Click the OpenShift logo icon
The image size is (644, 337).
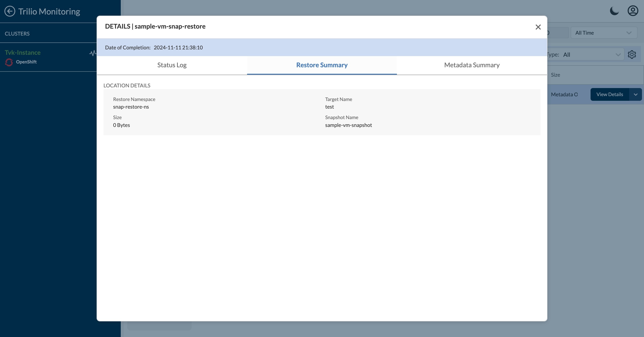click(9, 62)
